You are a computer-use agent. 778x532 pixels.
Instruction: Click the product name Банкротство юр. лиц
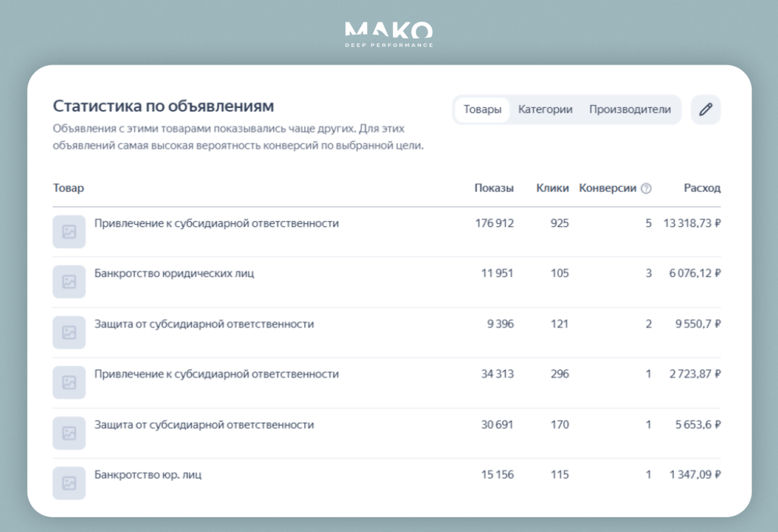[148, 475]
